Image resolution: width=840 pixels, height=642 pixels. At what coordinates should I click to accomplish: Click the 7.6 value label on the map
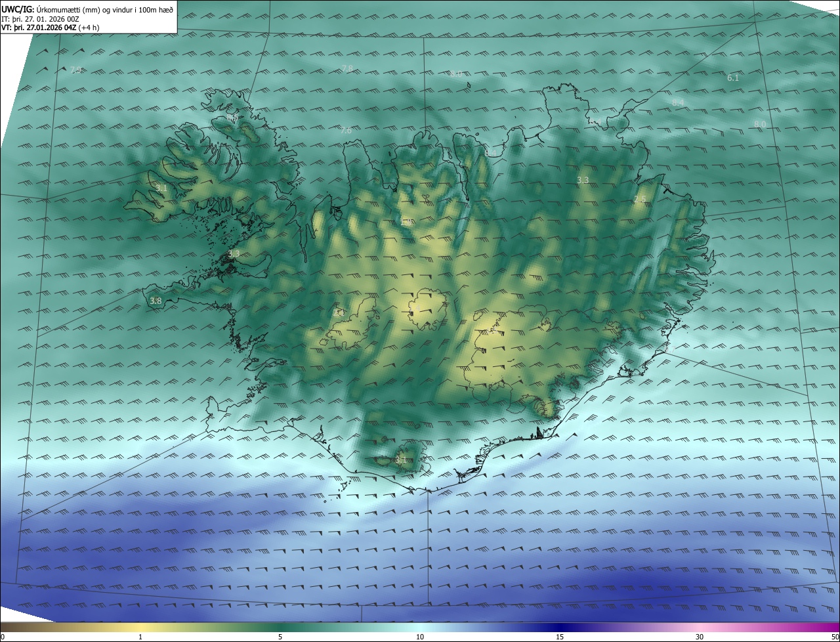pos(346,131)
